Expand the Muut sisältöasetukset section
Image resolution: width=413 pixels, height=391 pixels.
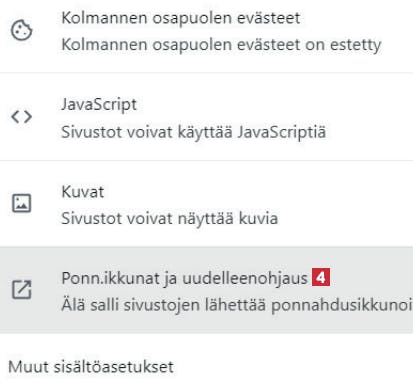91,367
